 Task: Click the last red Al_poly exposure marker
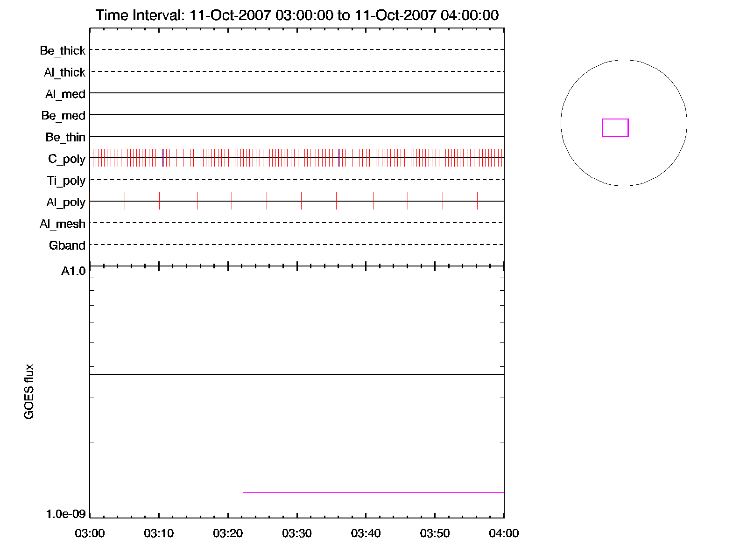point(477,201)
